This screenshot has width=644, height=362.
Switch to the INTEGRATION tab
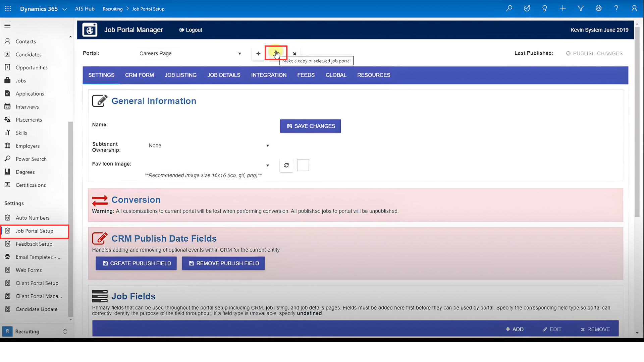pos(269,75)
